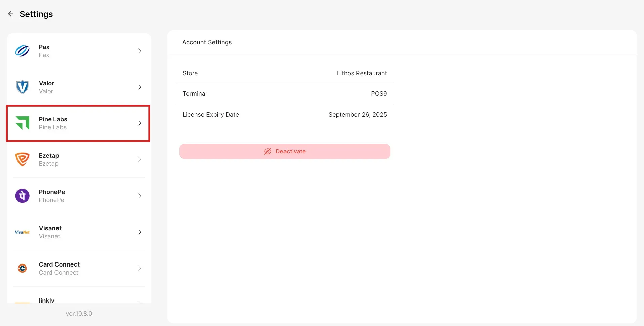The image size is (644, 326).
Task: Click the orange Ezetap shield logo
Action: (x=22, y=159)
